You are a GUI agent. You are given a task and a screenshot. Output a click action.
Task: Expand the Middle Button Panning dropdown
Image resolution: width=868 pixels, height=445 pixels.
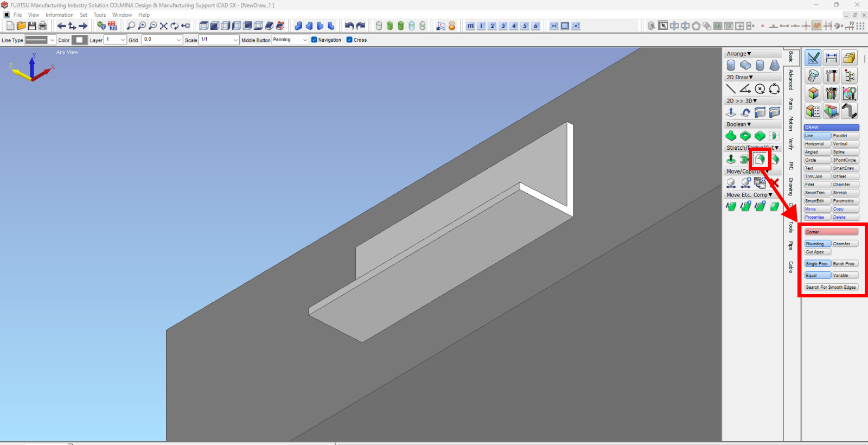305,40
